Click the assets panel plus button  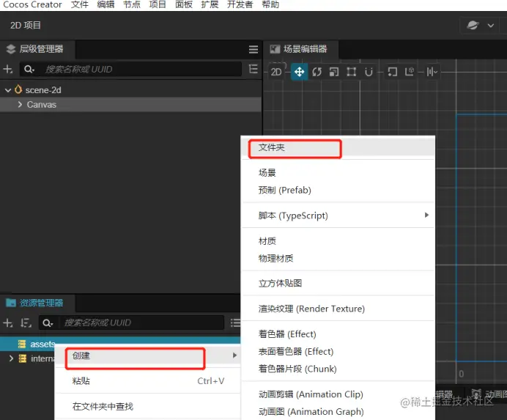7,323
